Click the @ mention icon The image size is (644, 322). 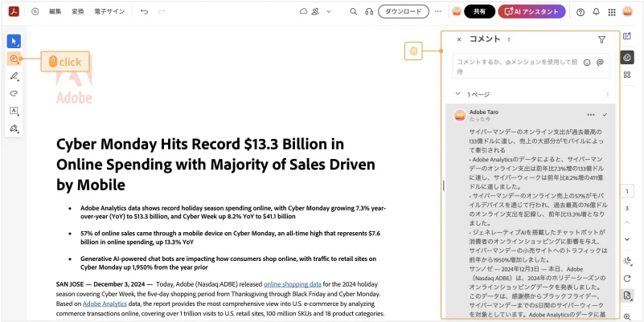coord(600,63)
